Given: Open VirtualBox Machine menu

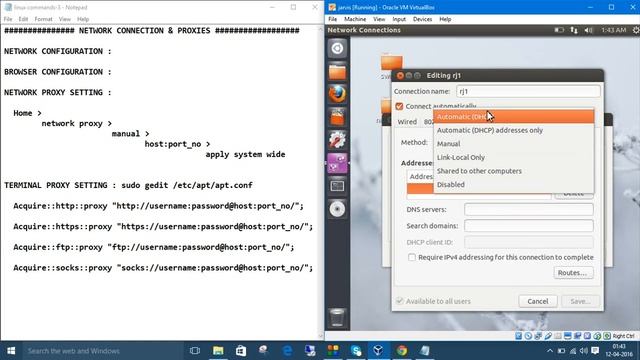Looking at the screenshot, I should [x=355, y=19].
